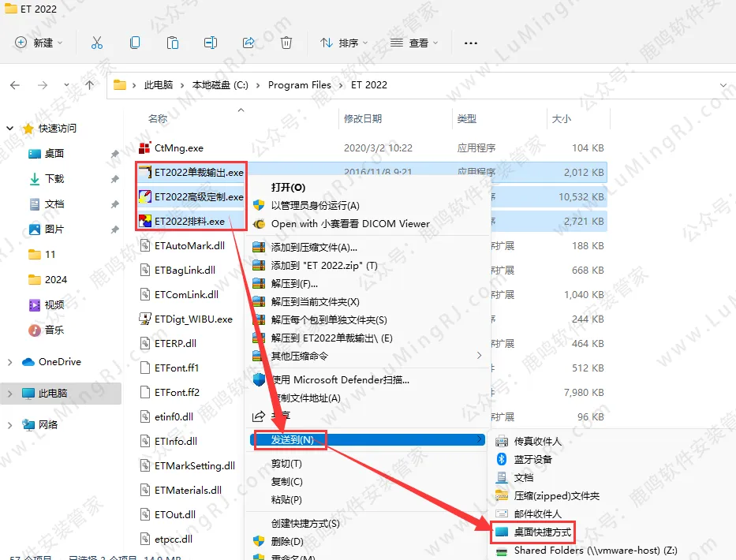Select the ET2022高级定制.exe file
Image resolution: width=736 pixels, height=560 pixels.
point(199,196)
